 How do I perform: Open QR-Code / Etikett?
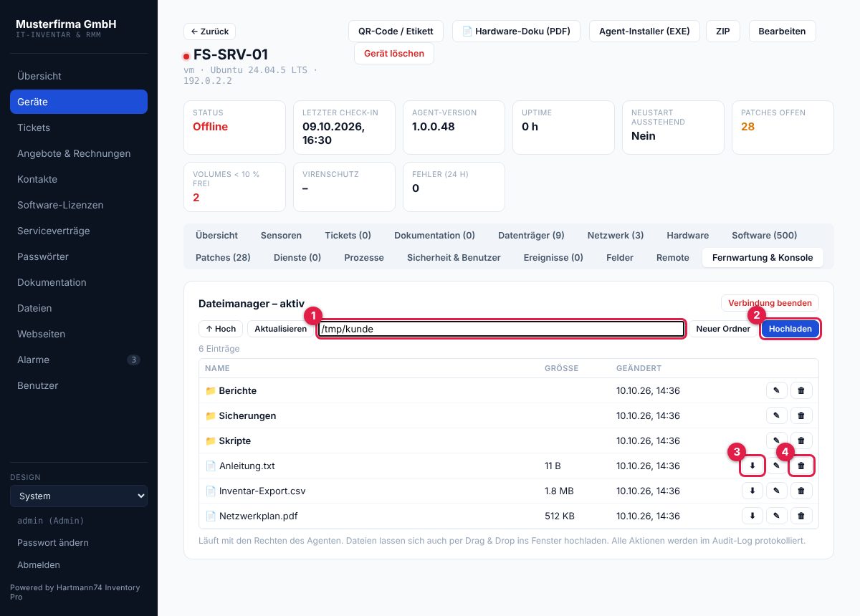pos(396,32)
